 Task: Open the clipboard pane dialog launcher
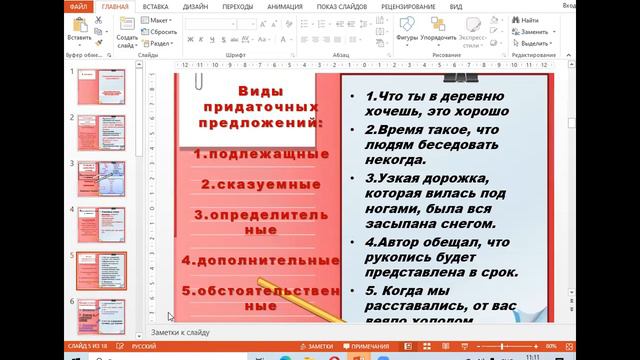[109, 55]
